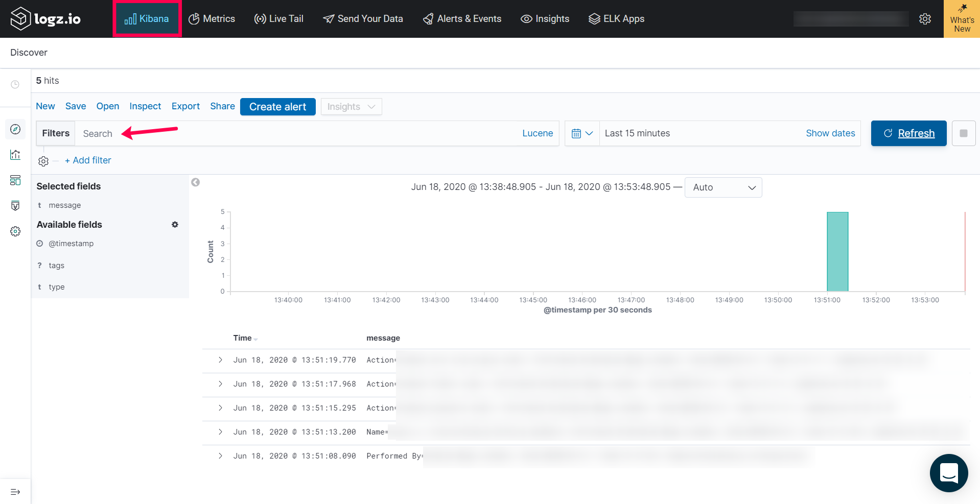This screenshot has height=504, width=980.
Task: Open the Visualize chart icon in sidebar
Action: tap(15, 155)
